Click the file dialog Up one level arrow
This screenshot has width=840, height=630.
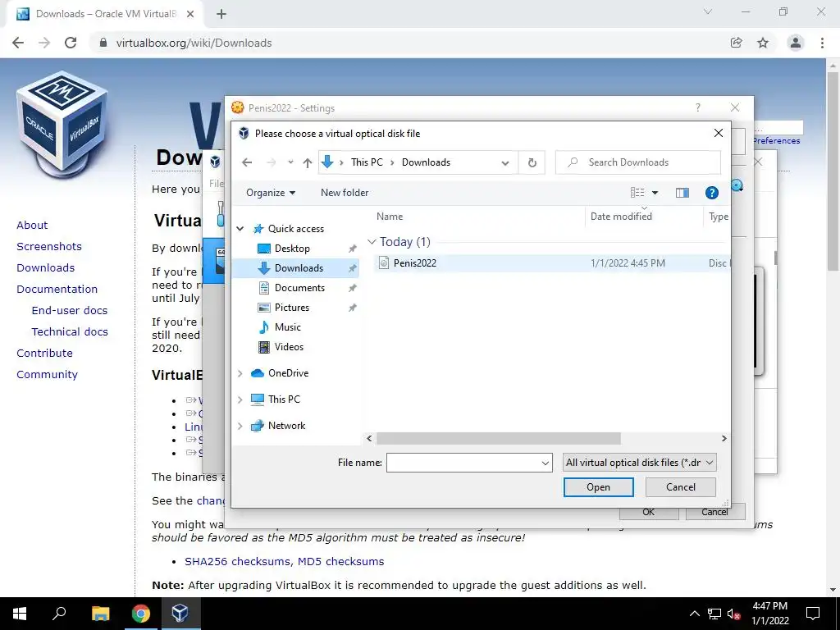click(x=307, y=162)
